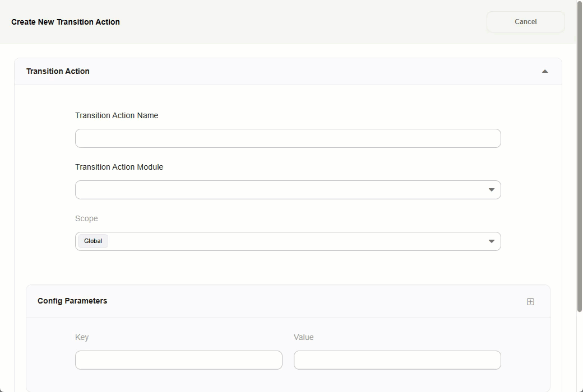Viewport: 583px width, 392px height.
Task: Click into the Value input field
Action: (397, 360)
